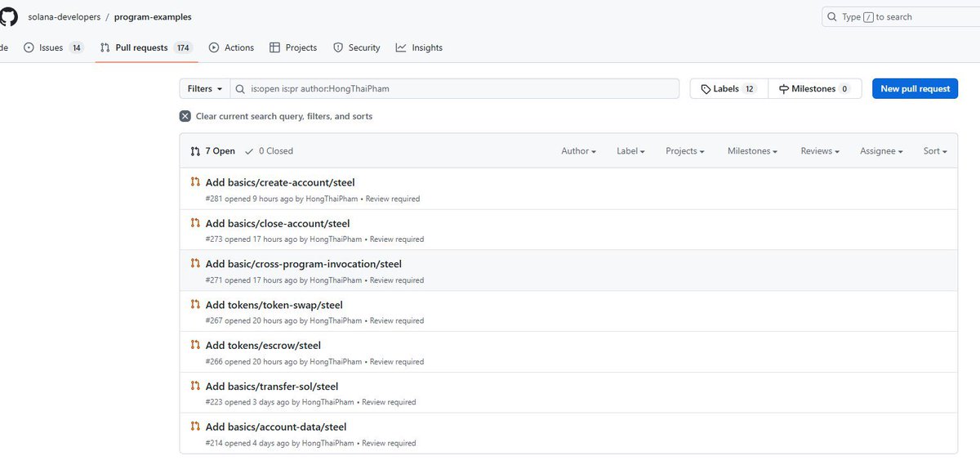The height and width of the screenshot is (465, 980).
Task: Click the 14 counter on Issues tab
Action: 76,47
